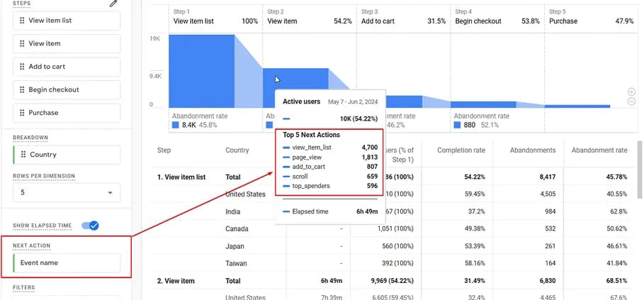Click add_to_cart in Top 5 Next Actions
This screenshot has width=644, height=300.
click(x=310, y=167)
